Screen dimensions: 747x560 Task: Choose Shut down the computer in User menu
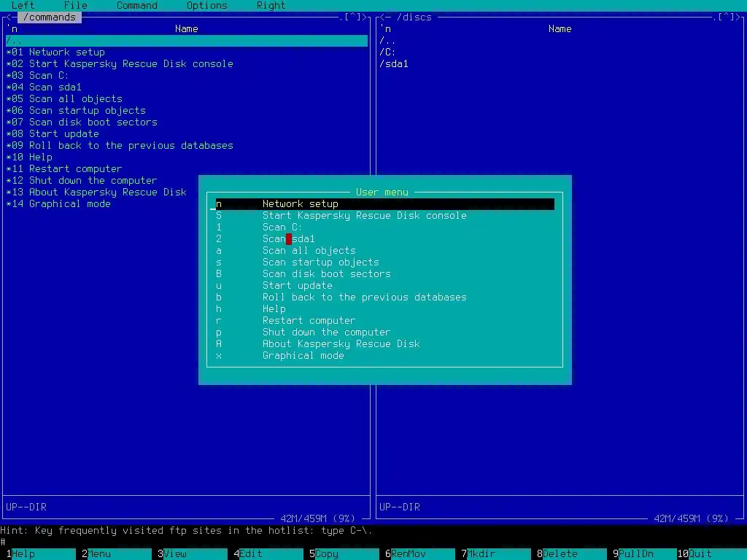click(385, 332)
